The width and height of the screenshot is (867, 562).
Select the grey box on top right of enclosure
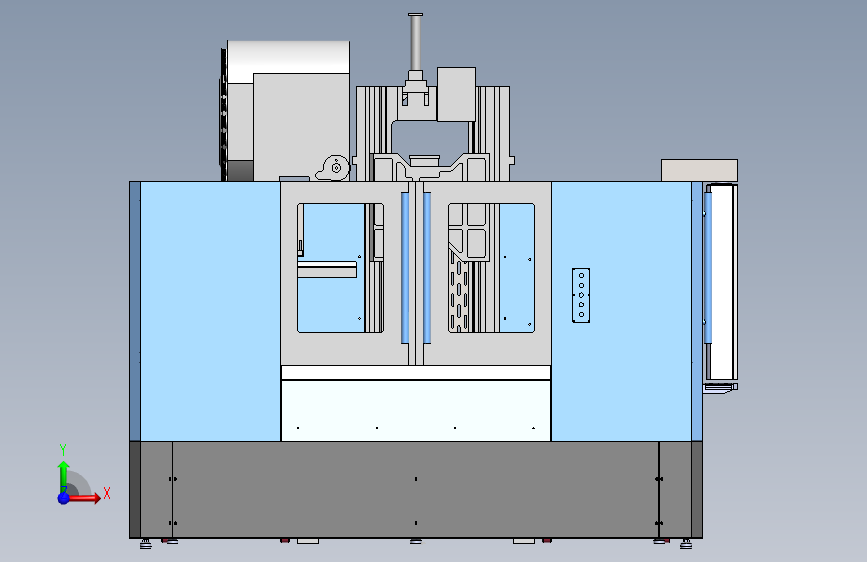click(x=699, y=170)
